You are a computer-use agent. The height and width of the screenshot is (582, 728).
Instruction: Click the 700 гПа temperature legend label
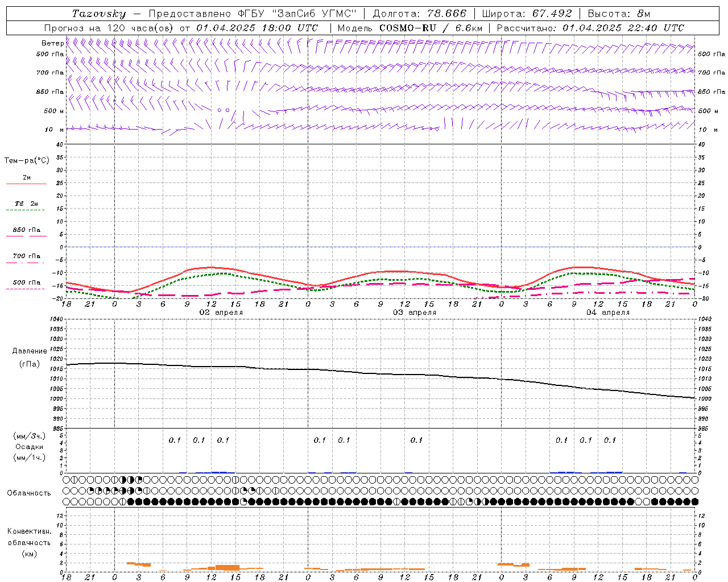[27, 256]
